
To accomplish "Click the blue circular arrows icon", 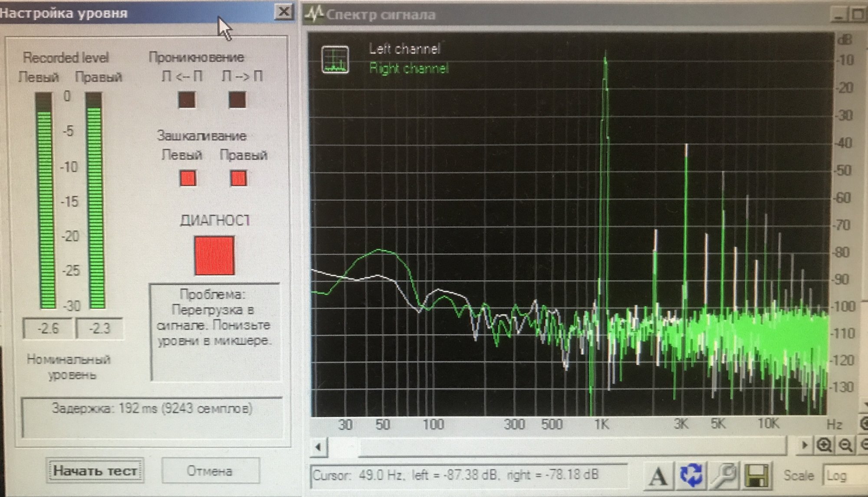I will click(x=690, y=475).
